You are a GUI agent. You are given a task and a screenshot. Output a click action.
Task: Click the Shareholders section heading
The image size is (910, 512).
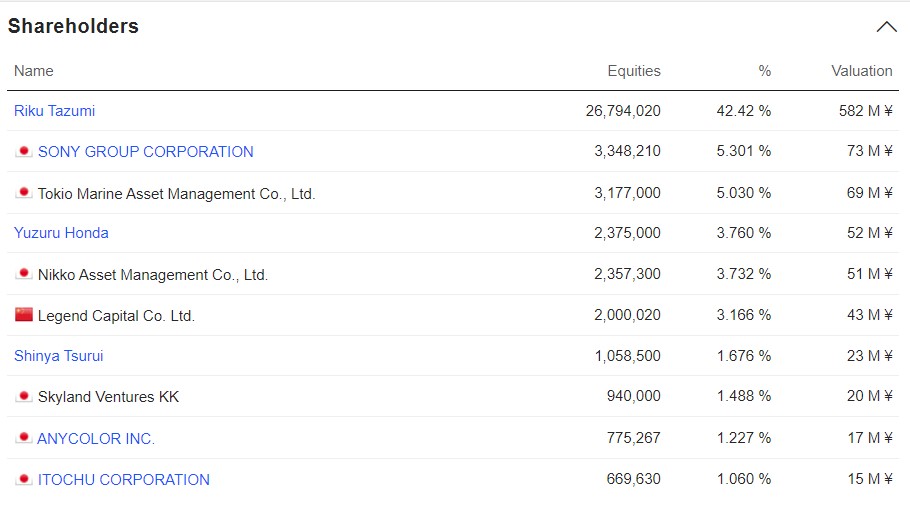73,27
